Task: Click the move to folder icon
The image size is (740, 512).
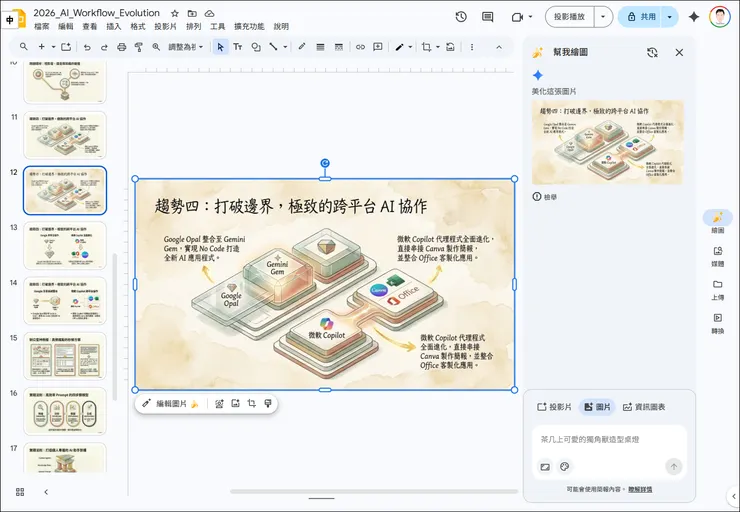Action: coord(192,13)
